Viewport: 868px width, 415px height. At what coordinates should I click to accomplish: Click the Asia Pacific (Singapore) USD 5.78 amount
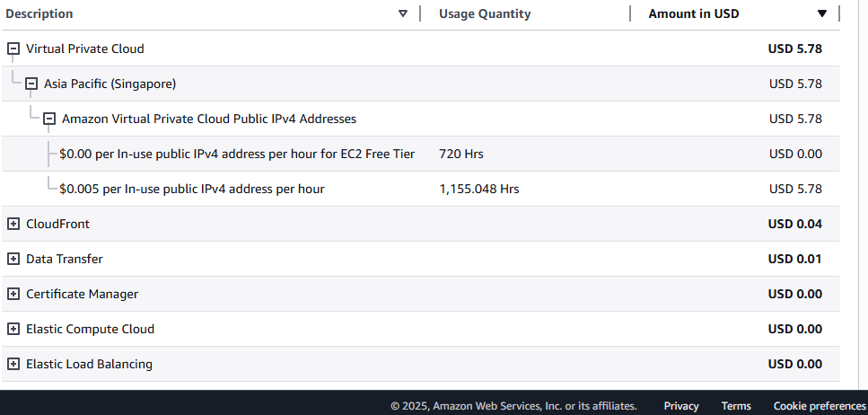coord(795,84)
